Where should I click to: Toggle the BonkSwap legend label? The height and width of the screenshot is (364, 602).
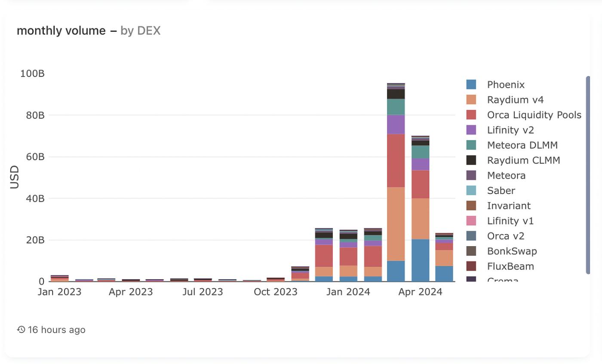click(x=512, y=251)
